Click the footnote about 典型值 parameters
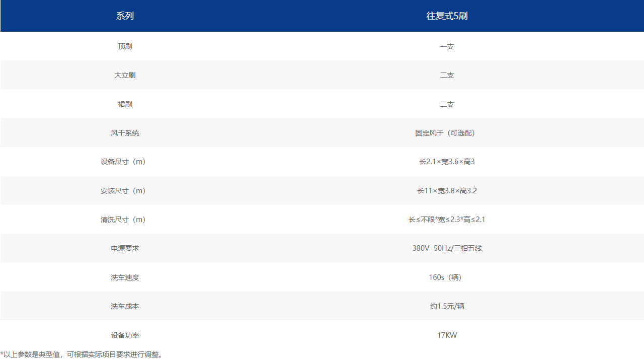The image size is (644, 360). (x=82, y=354)
